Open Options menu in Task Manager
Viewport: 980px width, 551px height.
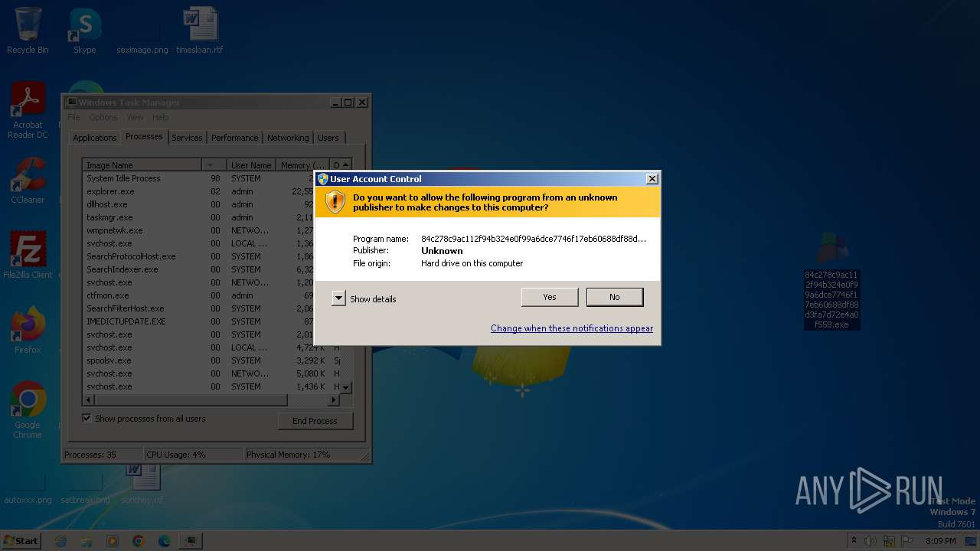pos(103,117)
